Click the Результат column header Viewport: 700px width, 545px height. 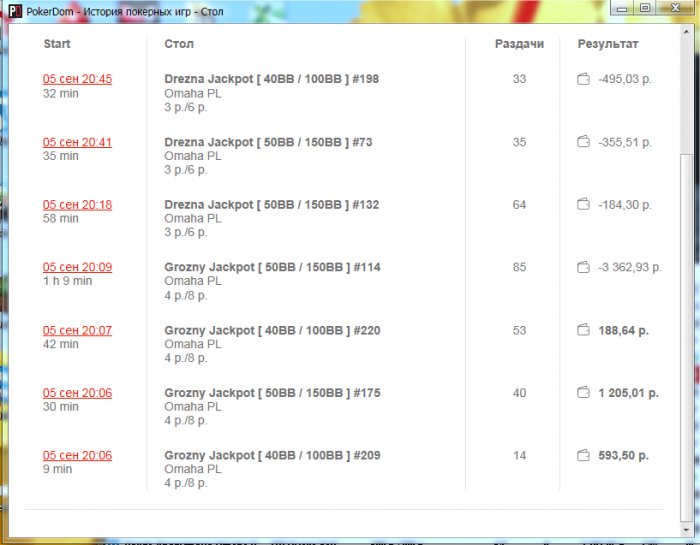click(x=608, y=44)
